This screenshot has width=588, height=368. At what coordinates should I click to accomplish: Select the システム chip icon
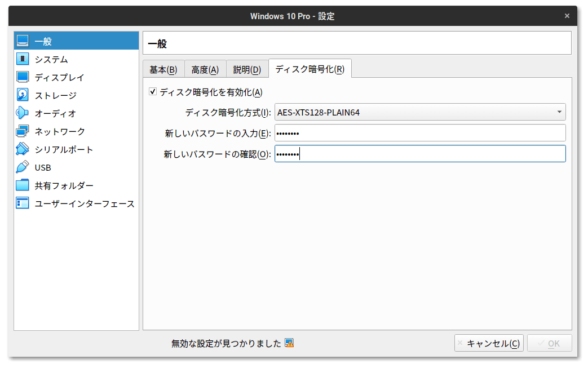click(x=23, y=59)
